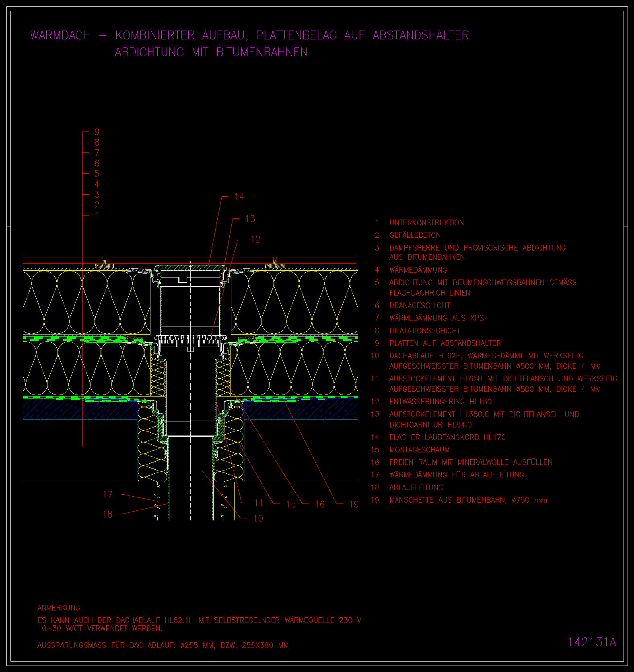The image size is (634, 672).
Task: Click legend line 'DICHTGARNITUR HL84.0'
Action: [x=430, y=425]
